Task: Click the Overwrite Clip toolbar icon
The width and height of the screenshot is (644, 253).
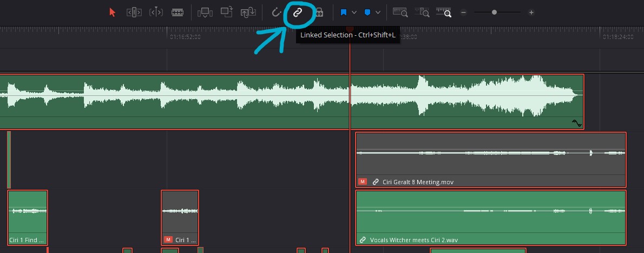Action: coord(227,12)
